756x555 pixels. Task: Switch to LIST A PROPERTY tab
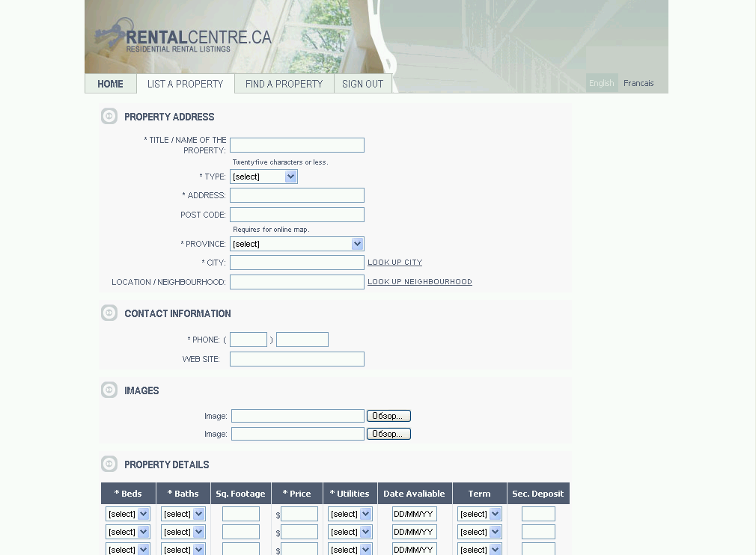point(185,84)
